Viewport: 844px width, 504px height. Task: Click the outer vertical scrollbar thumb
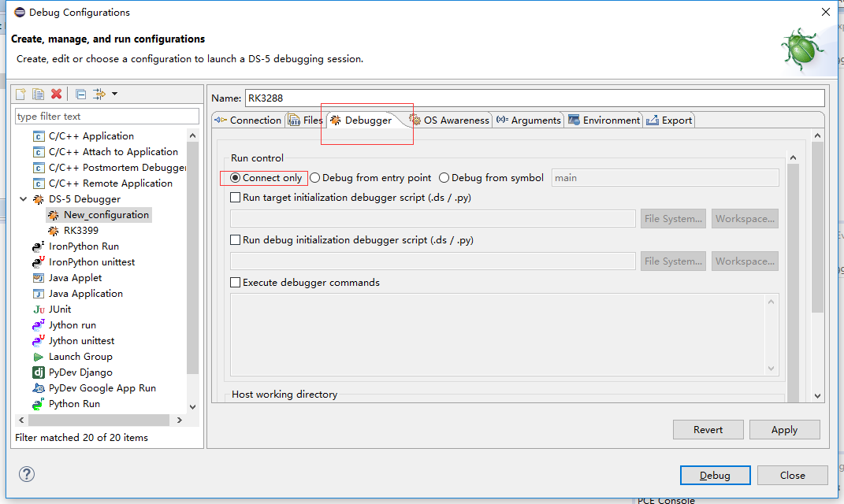818,227
